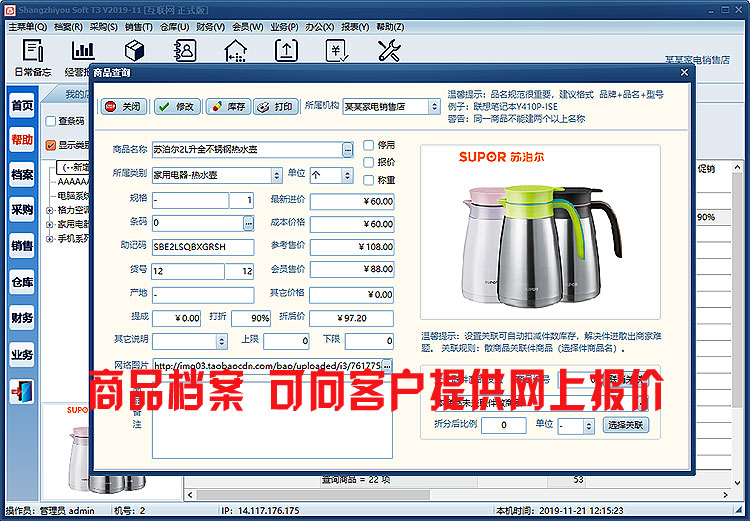The width and height of the screenshot is (750, 521).
Task: Open 财务 section in left sidebar
Action: [22, 318]
